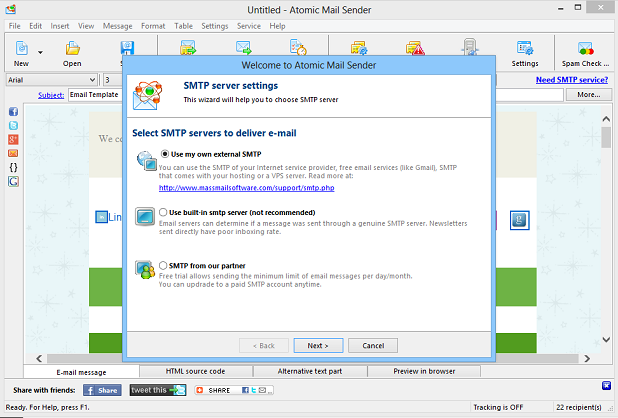Open the Settings toolbar icon
The width and height of the screenshot is (618, 418).
point(525,48)
